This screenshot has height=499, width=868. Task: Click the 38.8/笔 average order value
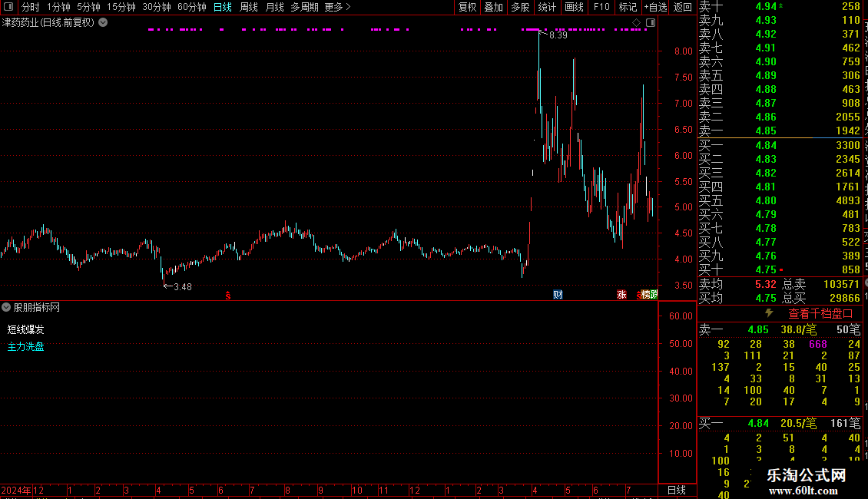click(798, 329)
